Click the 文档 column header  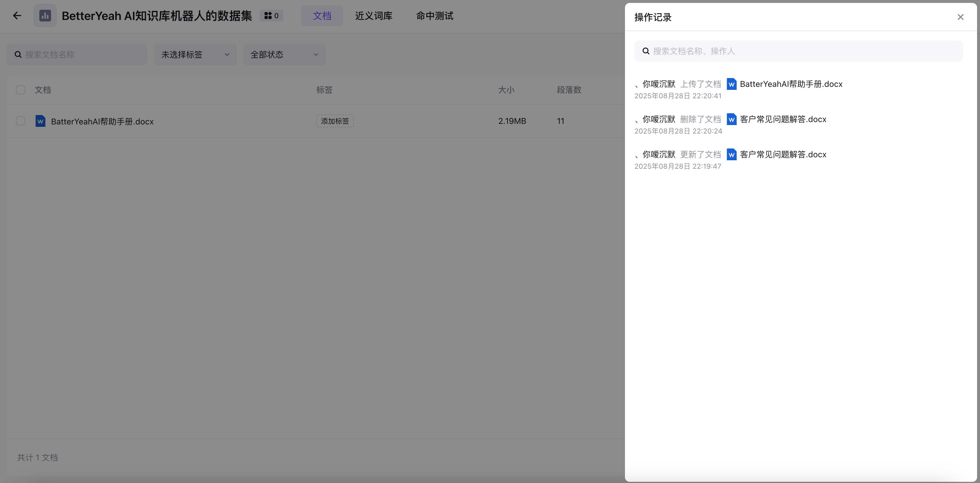(x=43, y=90)
